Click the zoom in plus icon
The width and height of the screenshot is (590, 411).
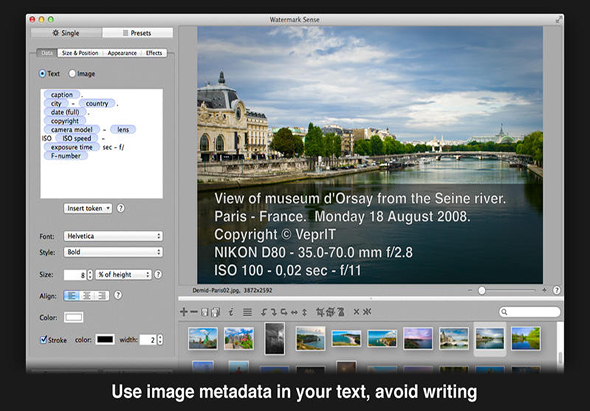point(544,290)
